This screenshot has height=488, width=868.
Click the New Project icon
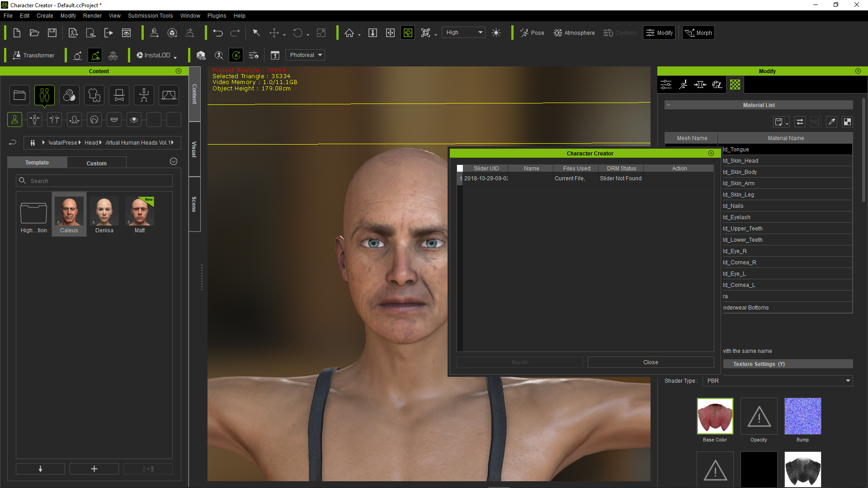17,33
